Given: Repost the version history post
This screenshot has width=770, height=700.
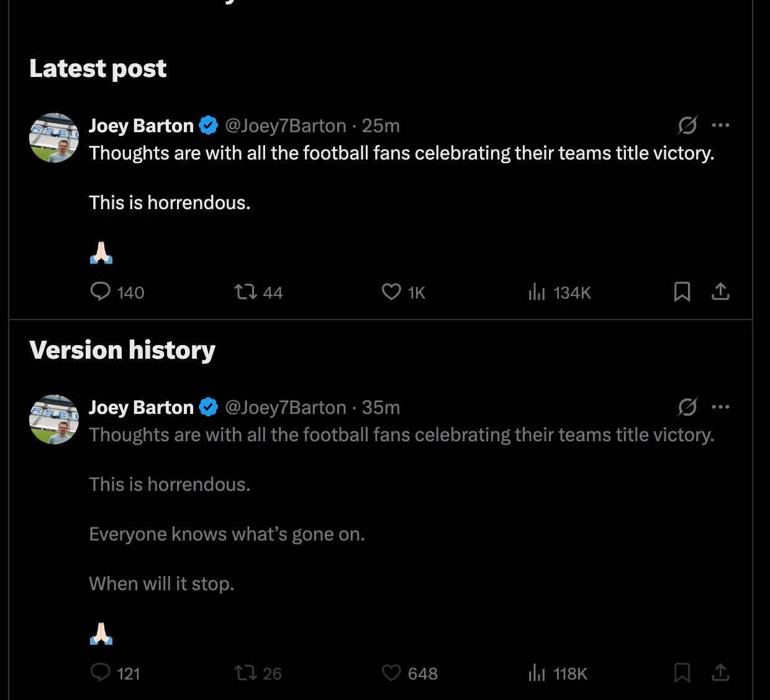Looking at the screenshot, I should click(x=244, y=673).
